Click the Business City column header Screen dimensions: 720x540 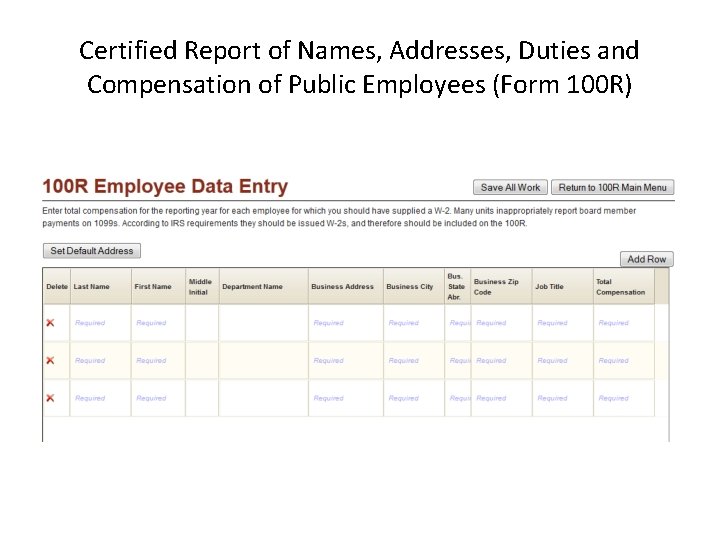414,287
